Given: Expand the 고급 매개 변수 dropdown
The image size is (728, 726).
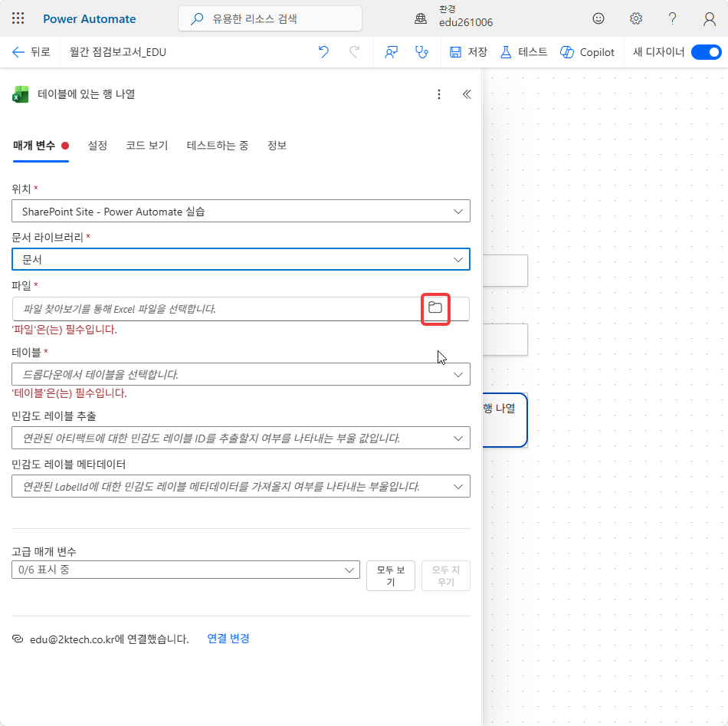Looking at the screenshot, I should tap(185, 570).
